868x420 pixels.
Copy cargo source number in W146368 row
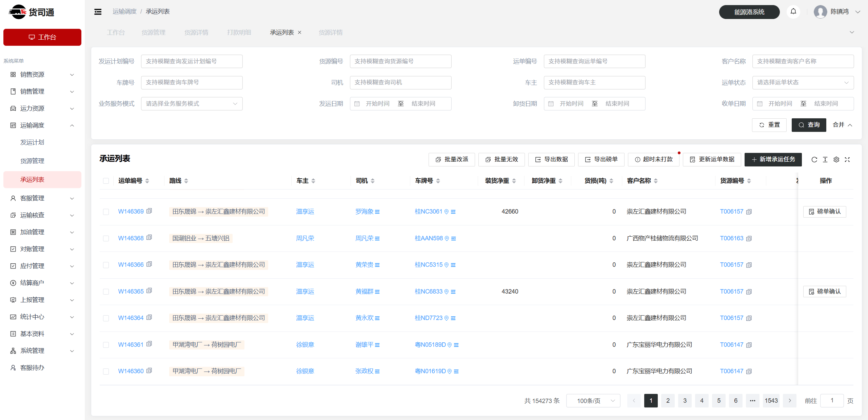pos(749,239)
